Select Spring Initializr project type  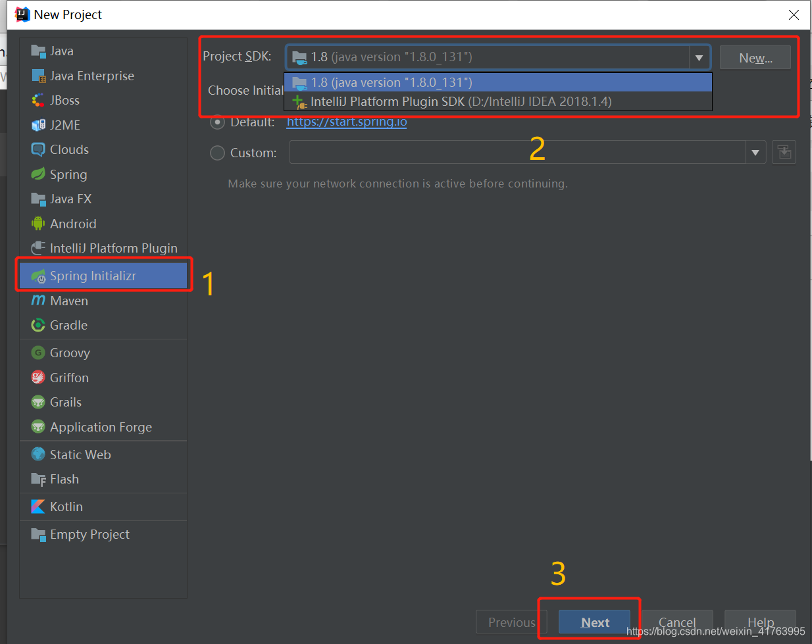pyautogui.click(x=103, y=276)
